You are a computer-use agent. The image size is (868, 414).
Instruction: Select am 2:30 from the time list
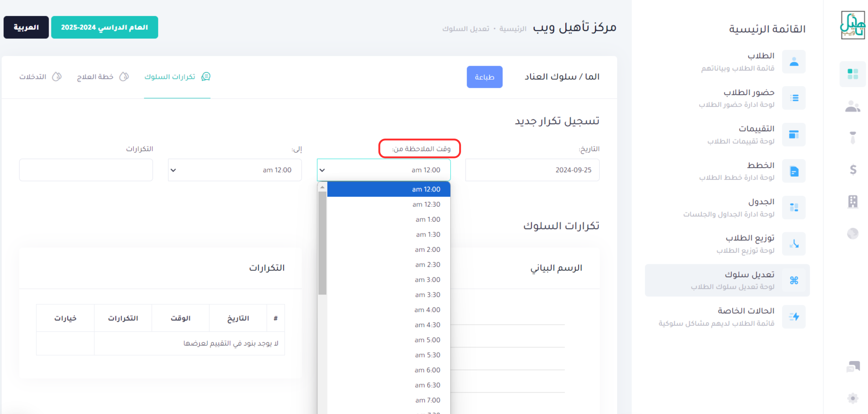click(x=427, y=265)
